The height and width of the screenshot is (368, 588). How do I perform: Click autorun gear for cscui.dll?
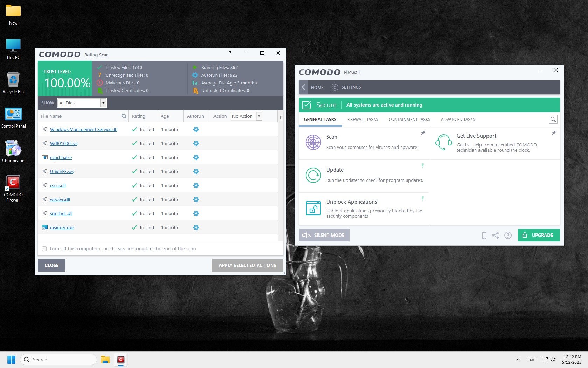pyautogui.click(x=196, y=185)
